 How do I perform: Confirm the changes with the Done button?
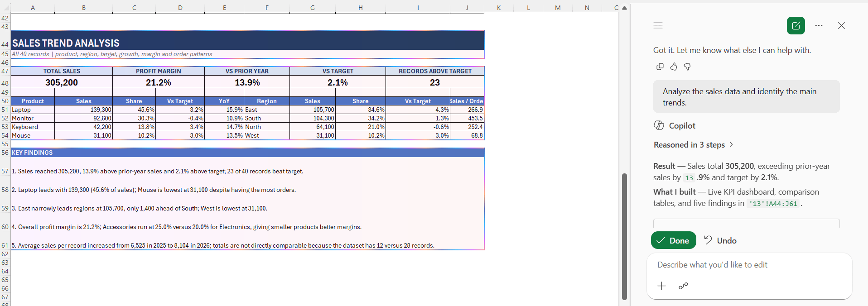[674, 240]
